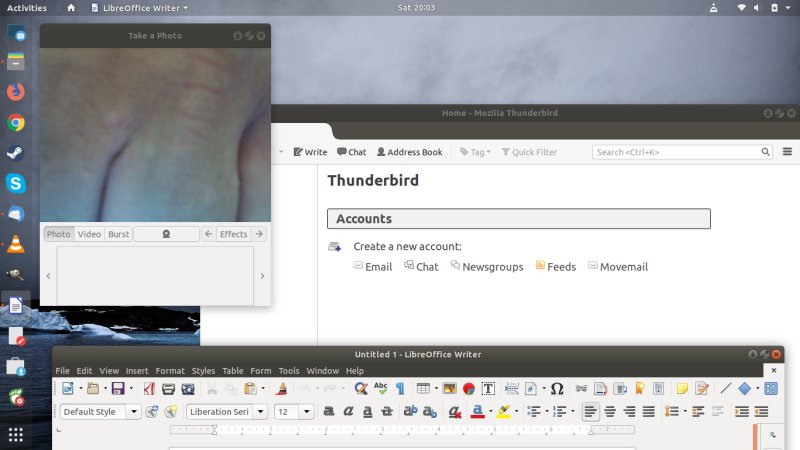Click the New document icon in Writer
This screenshot has height=450, width=800.
[x=67, y=388]
